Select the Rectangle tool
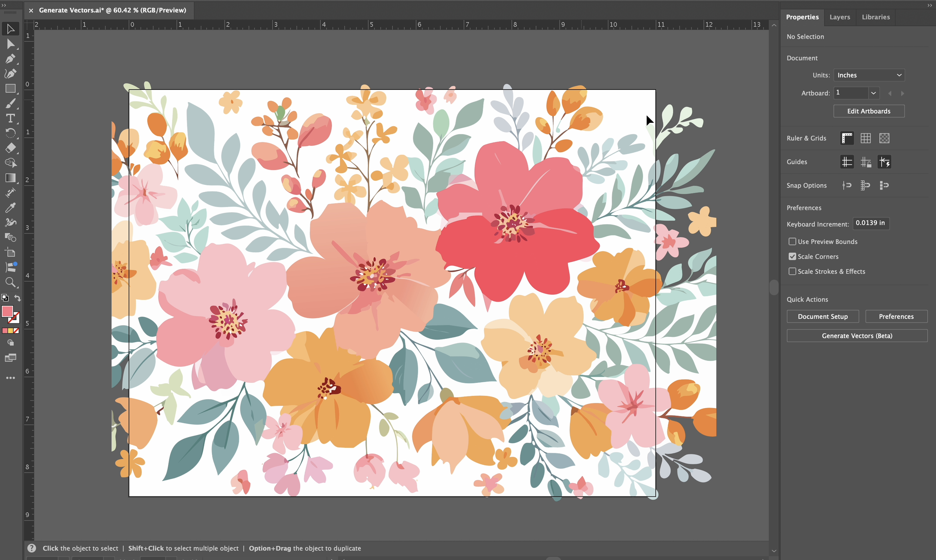Viewport: 936px width, 560px height. pyautogui.click(x=10, y=89)
